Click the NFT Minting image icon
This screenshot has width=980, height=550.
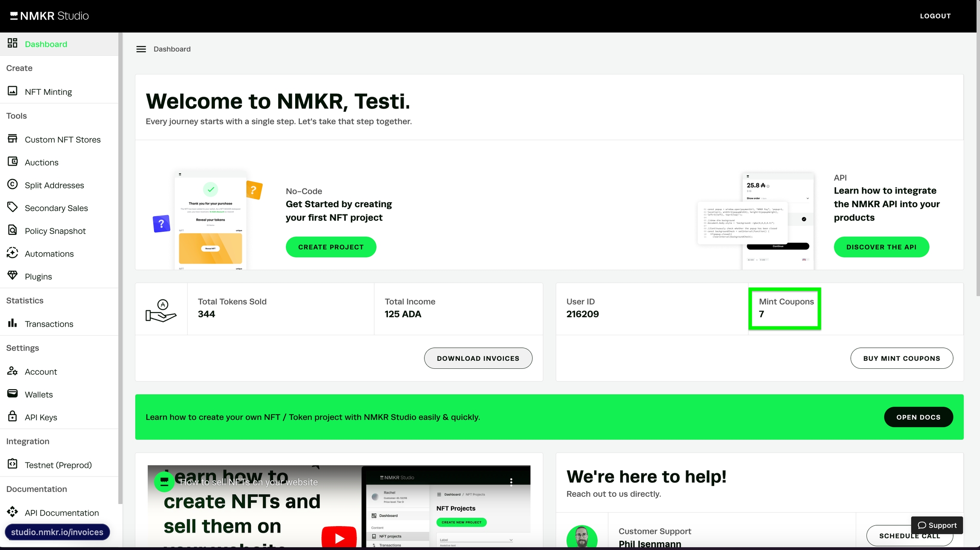pyautogui.click(x=12, y=91)
